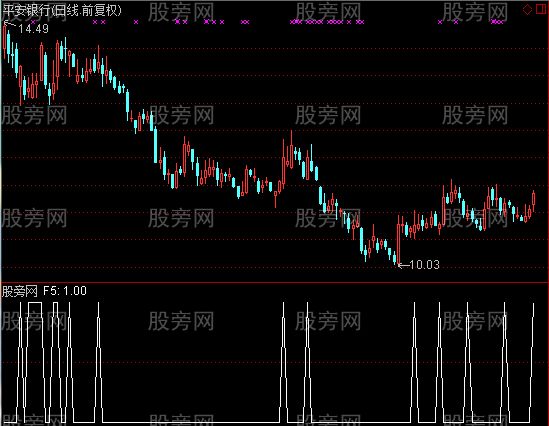Viewport: 549px width, 426px height.
Task: Click the indicator name 股旁网 in sub-chart
Action: (20, 291)
